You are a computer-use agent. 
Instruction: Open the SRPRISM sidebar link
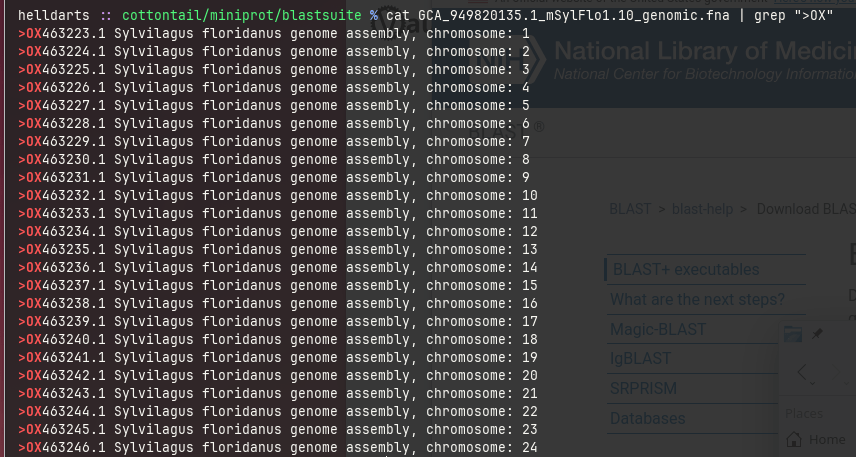643,388
